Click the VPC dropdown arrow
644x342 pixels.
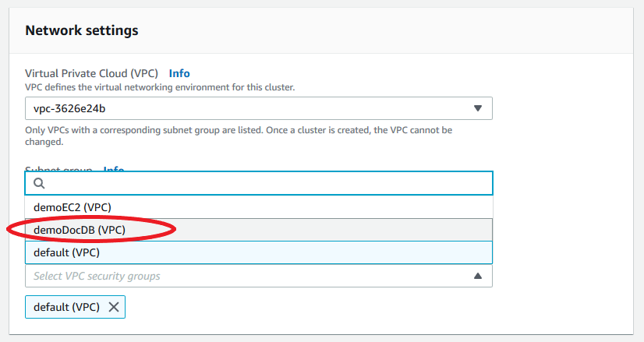tap(478, 108)
